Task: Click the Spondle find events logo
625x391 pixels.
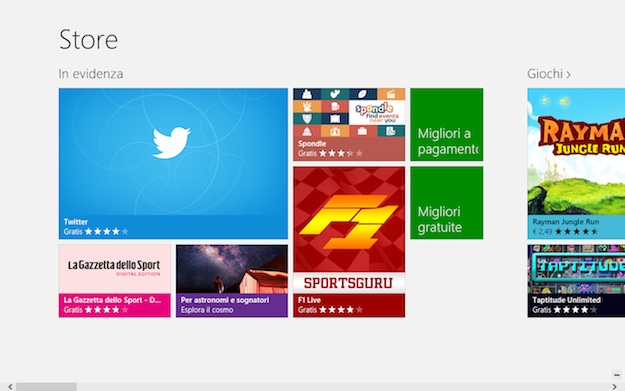Action: point(376,112)
